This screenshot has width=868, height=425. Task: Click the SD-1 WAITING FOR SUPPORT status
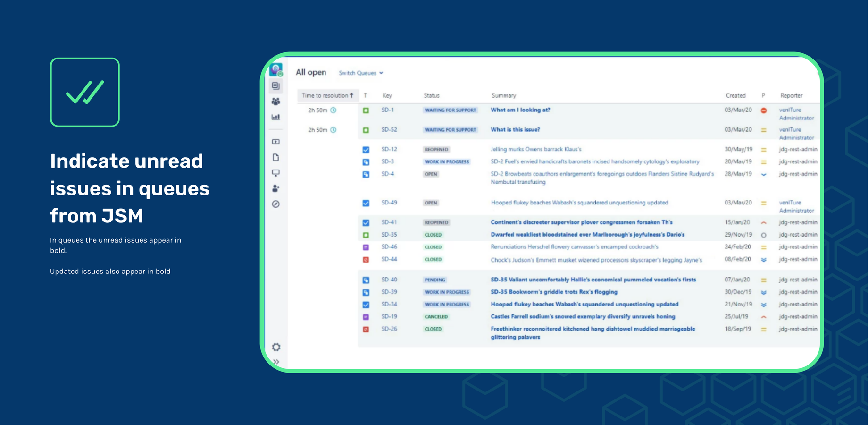coord(451,110)
